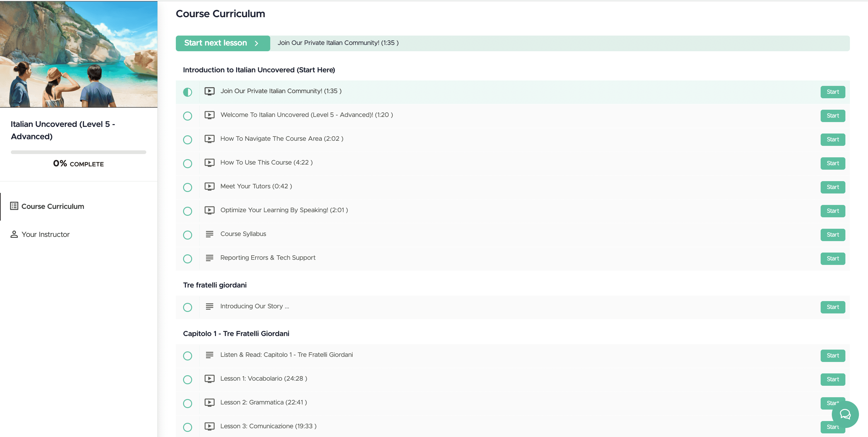
Task: Open the How To Navigate The Course Area lesson title
Action: click(282, 139)
